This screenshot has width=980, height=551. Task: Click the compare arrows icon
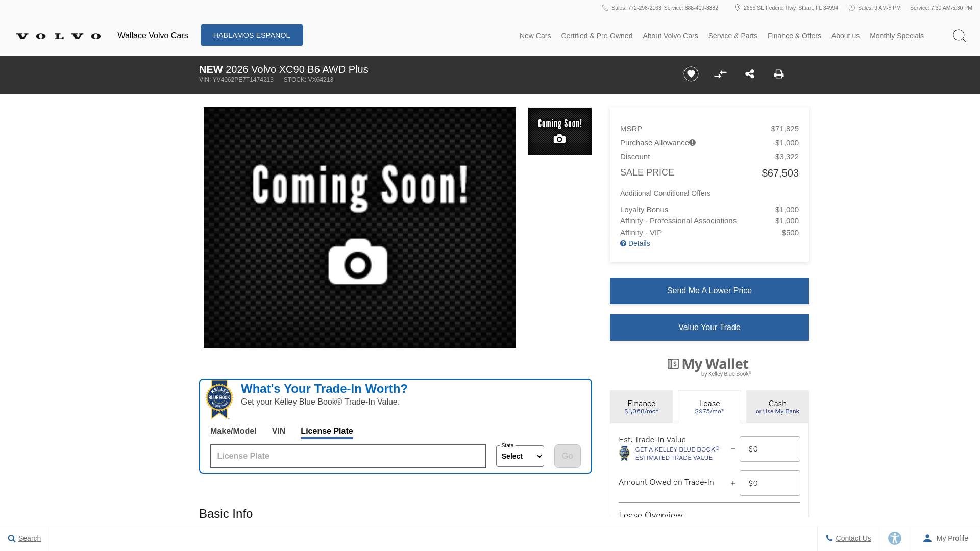pyautogui.click(x=720, y=74)
